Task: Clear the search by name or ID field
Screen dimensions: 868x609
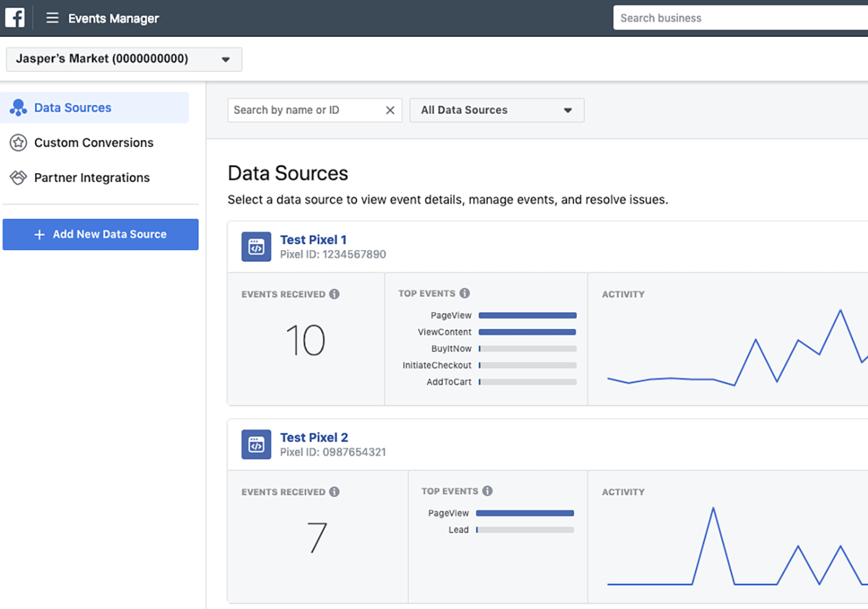Action: tap(390, 110)
